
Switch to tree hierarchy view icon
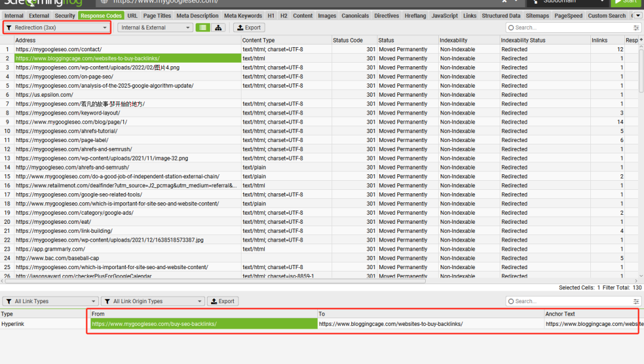[218, 27]
